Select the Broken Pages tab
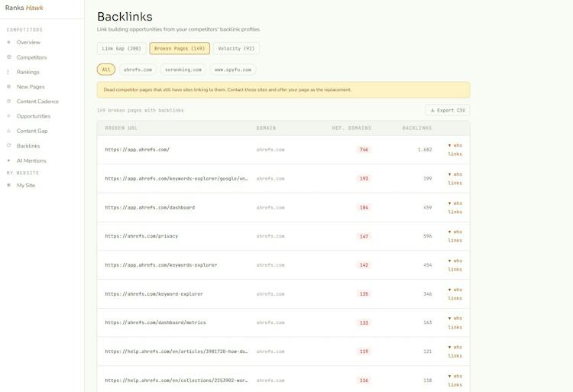Image resolution: width=573 pixels, height=392 pixels. [180, 48]
